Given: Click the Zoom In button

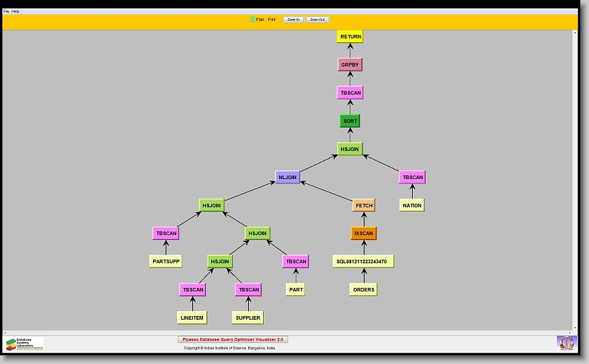Looking at the screenshot, I should click(x=292, y=20).
